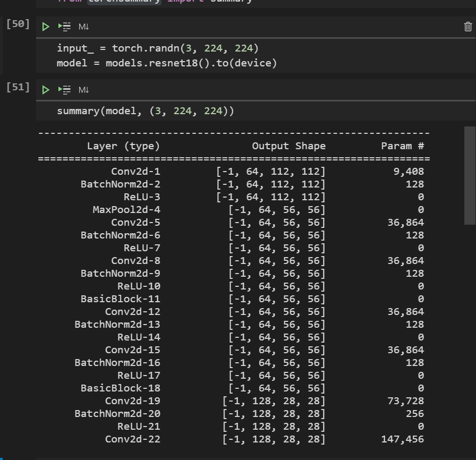
Task: Delete cell 50 with the trash icon
Action: pyautogui.click(x=468, y=27)
